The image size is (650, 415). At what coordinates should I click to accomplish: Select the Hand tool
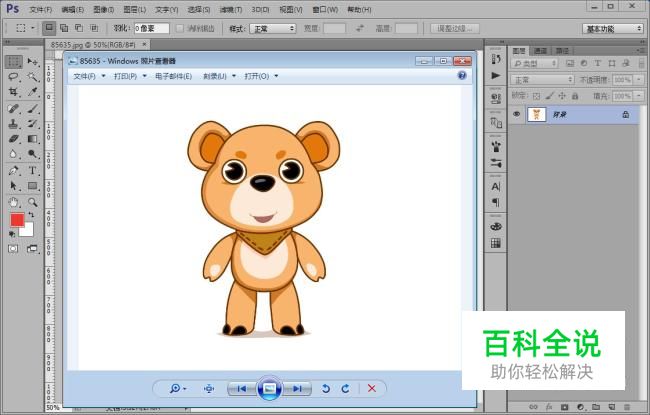13,202
